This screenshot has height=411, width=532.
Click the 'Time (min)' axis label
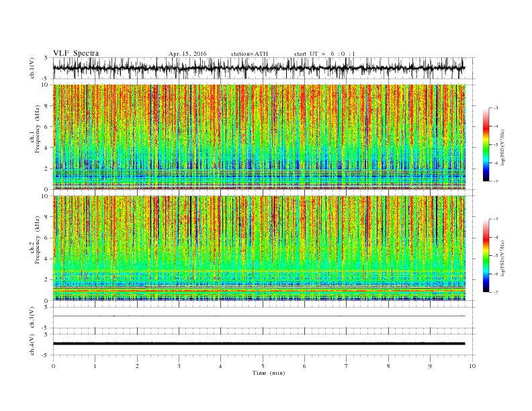point(269,373)
